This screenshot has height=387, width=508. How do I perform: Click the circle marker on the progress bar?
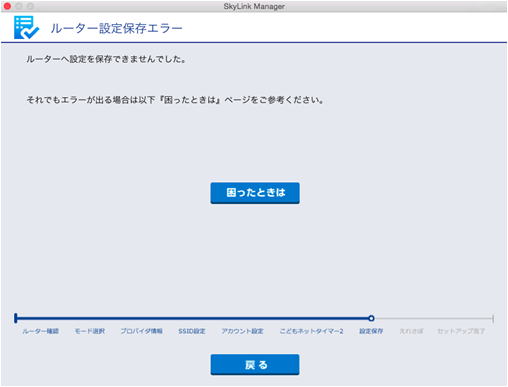371,318
